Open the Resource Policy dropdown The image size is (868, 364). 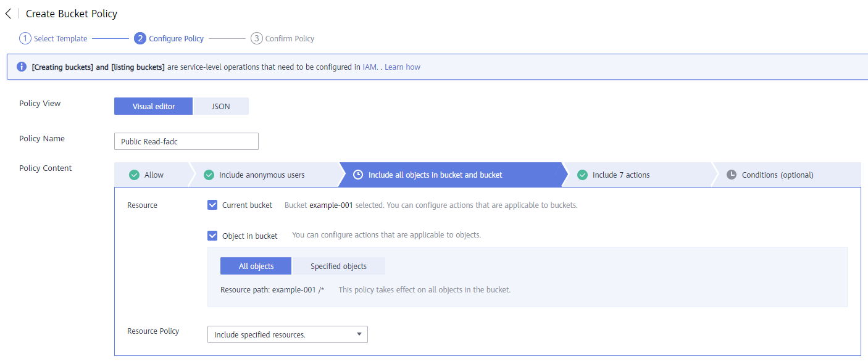(288, 334)
